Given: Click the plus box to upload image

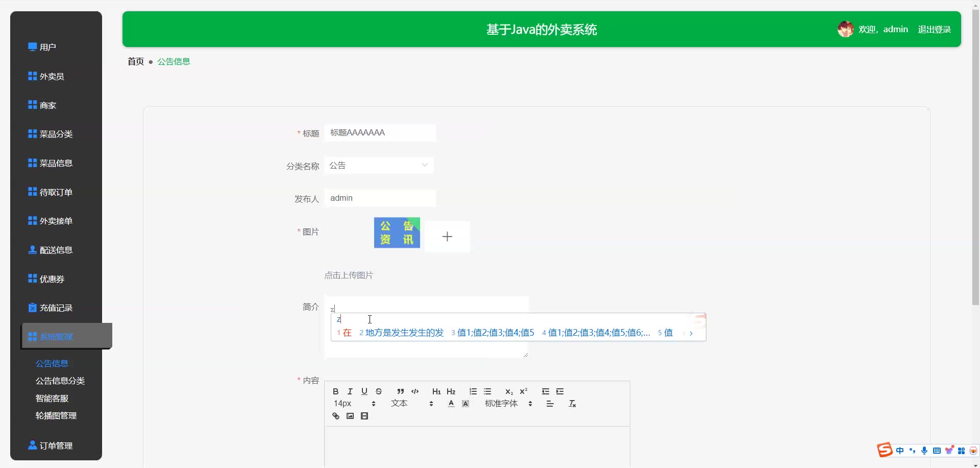Looking at the screenshot, I should [x=447, y=236].
